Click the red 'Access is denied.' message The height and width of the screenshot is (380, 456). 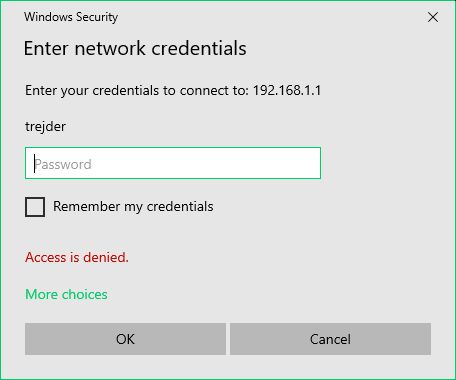(x=77, y=257)
